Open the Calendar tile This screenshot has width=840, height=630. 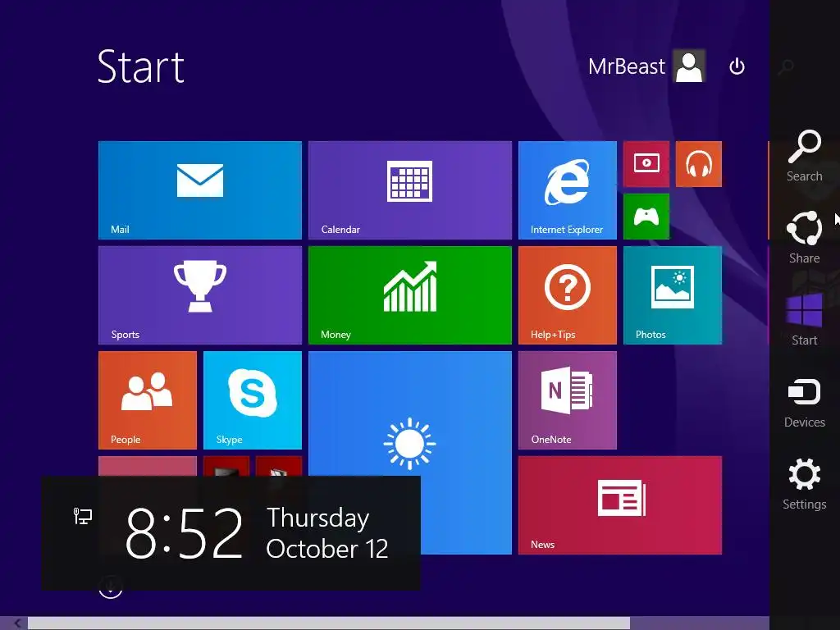pos(410,190)
